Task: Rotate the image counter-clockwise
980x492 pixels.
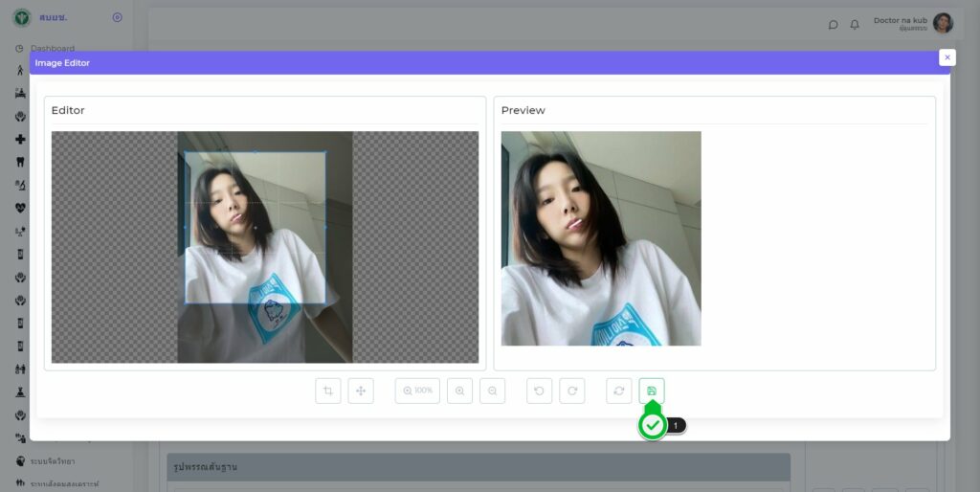Action: click(x=540, y=391)
